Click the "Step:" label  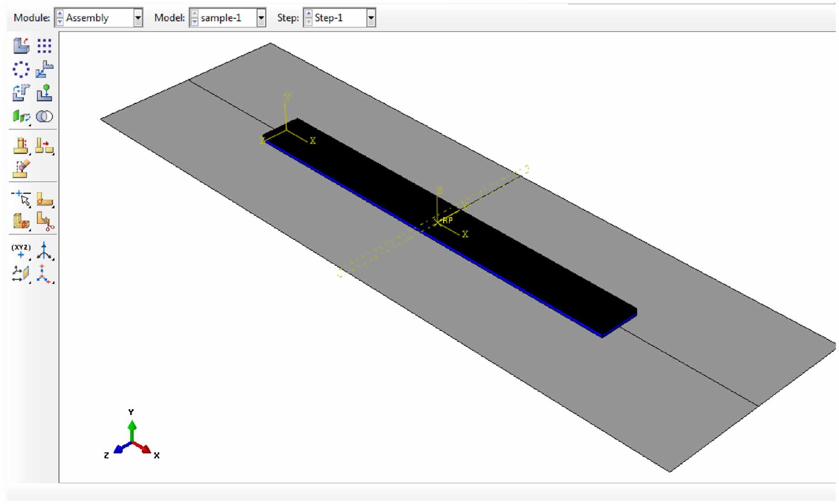point(288,18)
